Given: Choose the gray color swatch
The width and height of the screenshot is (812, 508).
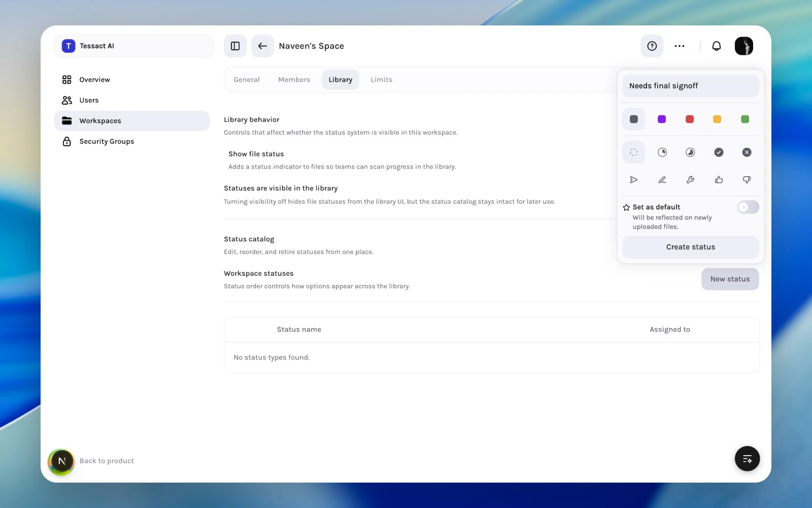Looking at the screenshot, I should [x=634, y=119].
